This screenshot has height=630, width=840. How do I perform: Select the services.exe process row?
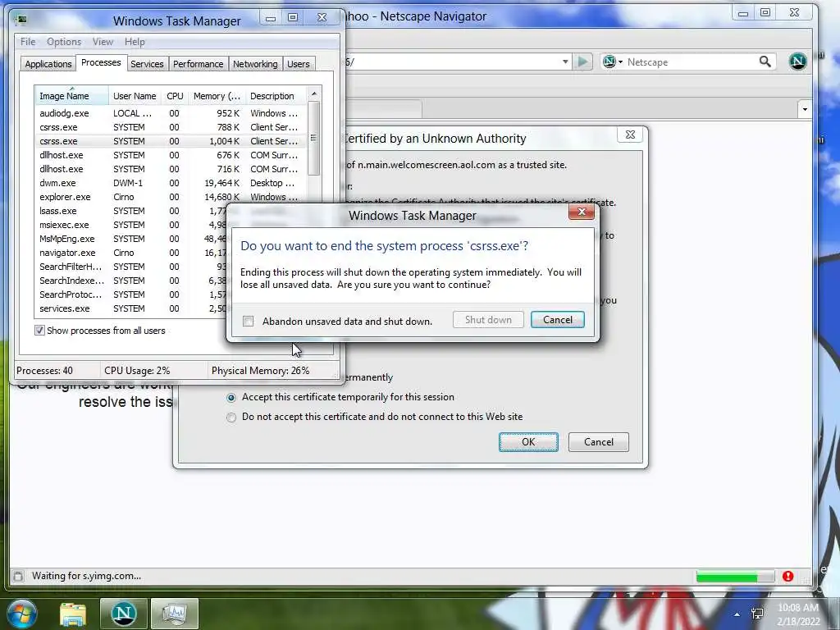[x=131, y=308]
